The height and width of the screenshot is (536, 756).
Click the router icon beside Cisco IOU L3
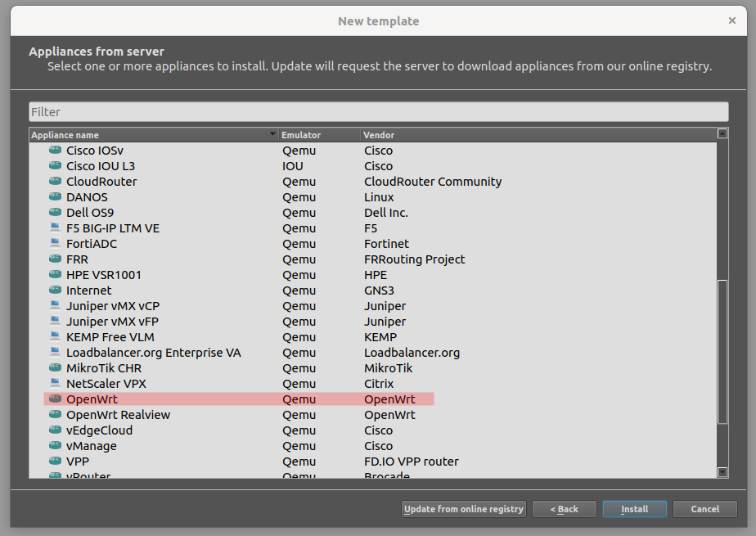(x=55, y=166)
